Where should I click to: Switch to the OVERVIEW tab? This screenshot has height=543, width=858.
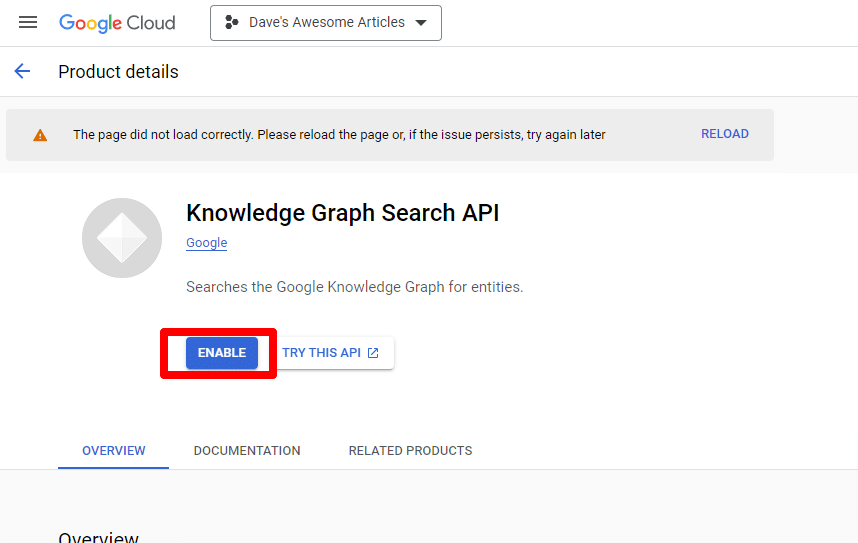114,451
